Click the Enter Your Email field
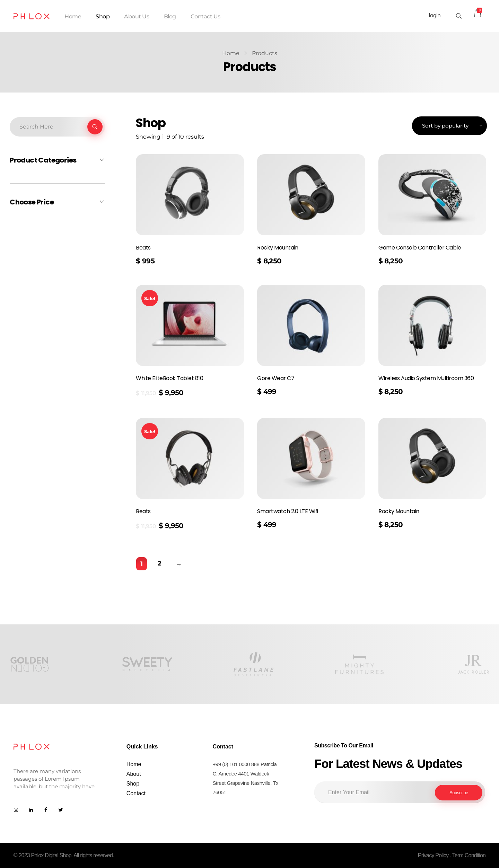 pyautogui.click(x=374, y=792)
